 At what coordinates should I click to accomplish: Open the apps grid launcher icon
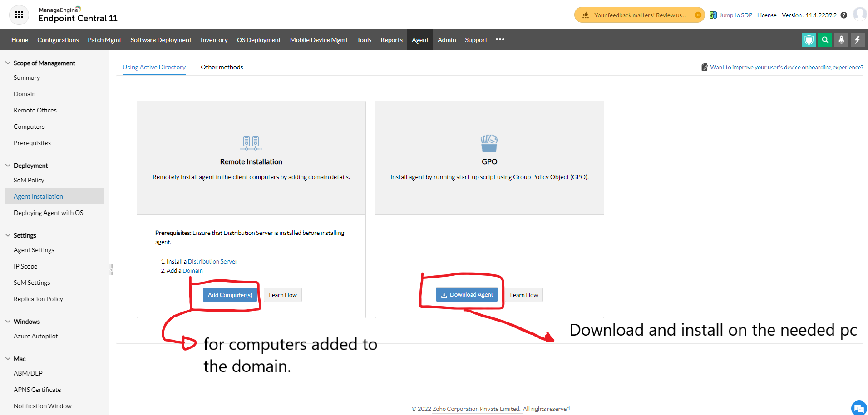pos(19,15)
